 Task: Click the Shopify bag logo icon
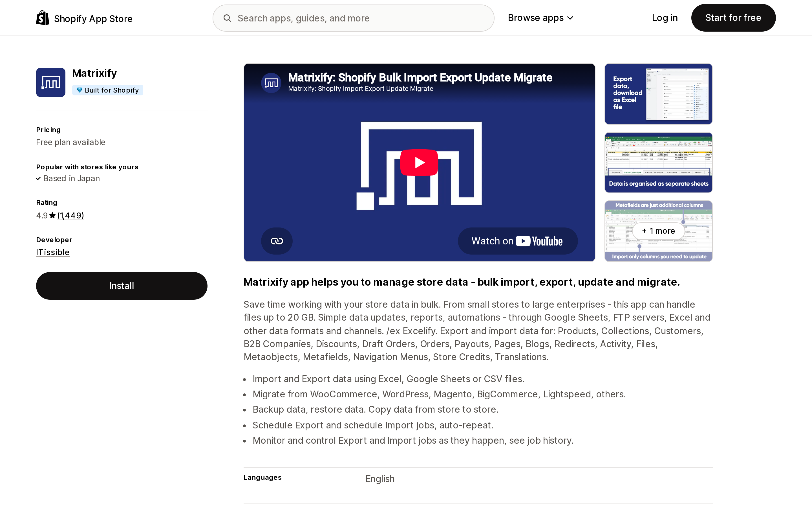click(43, 18)
